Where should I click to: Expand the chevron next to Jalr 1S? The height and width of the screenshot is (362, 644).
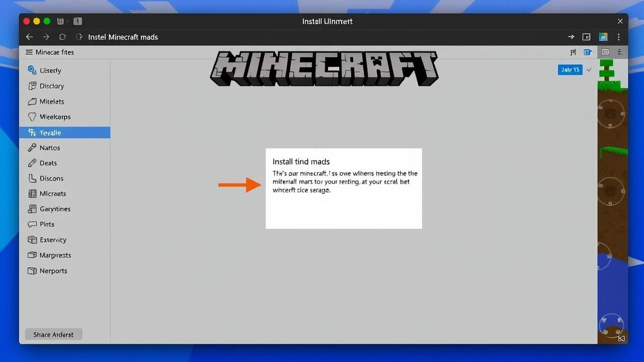589,70
